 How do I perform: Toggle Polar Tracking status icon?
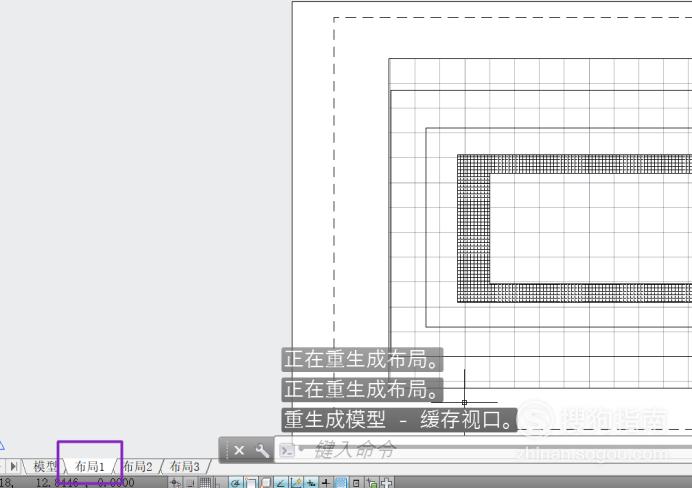(x=235, y=483)
